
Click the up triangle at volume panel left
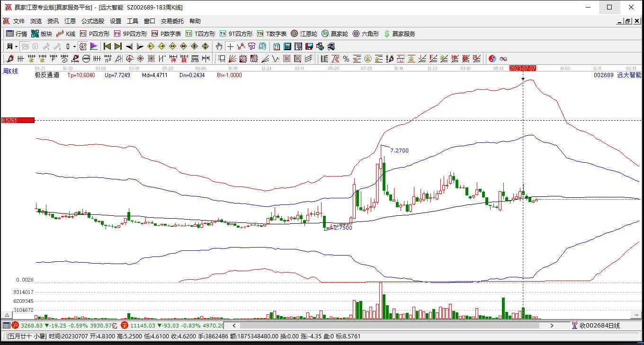(x=7, y=315)
